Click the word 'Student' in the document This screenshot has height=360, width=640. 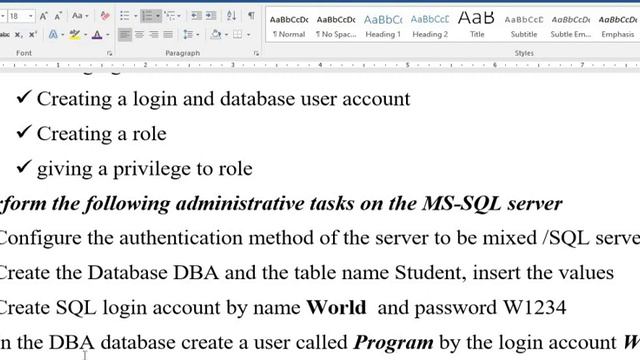(427, 273)
